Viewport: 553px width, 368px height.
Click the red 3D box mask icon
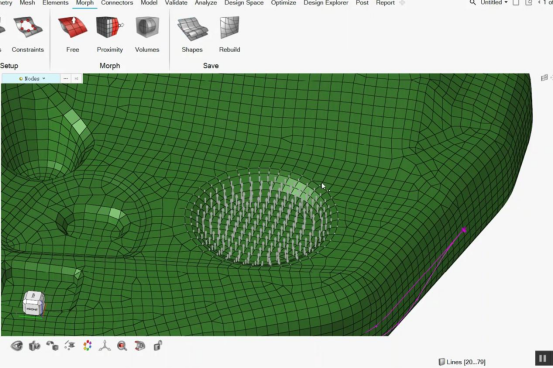[x=140, y=346]
